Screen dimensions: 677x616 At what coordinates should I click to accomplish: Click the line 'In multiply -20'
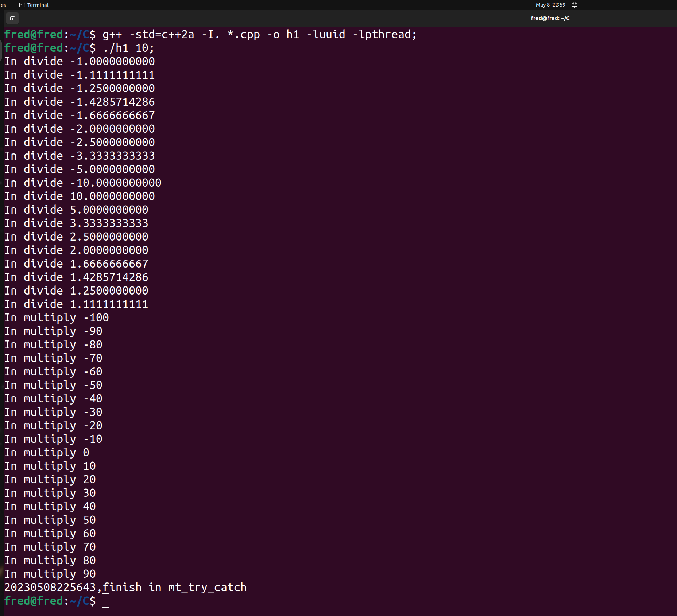point(53,425)
